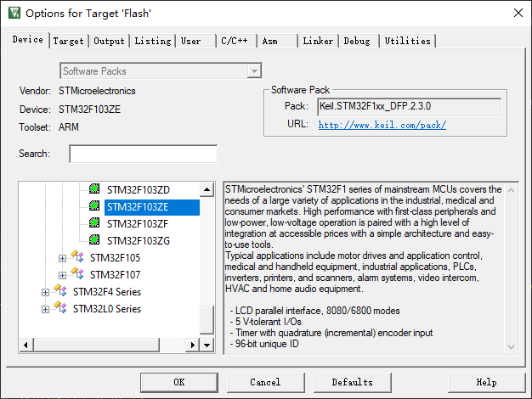
Task: Go to the Utilities tab
Action: 408,41
